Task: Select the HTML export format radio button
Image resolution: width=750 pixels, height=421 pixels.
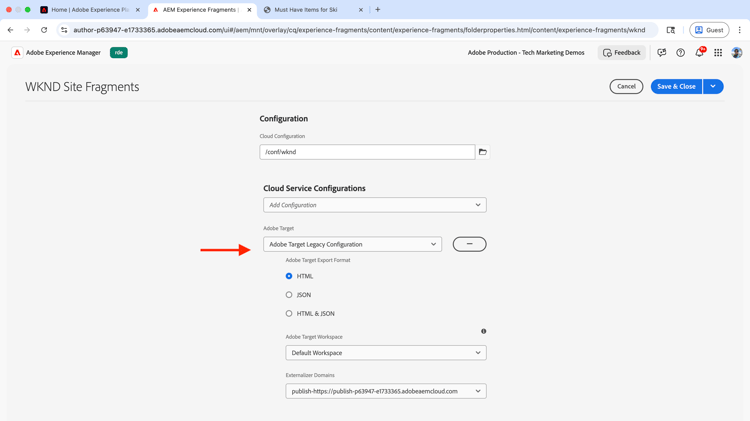Action: coord(289,276)
